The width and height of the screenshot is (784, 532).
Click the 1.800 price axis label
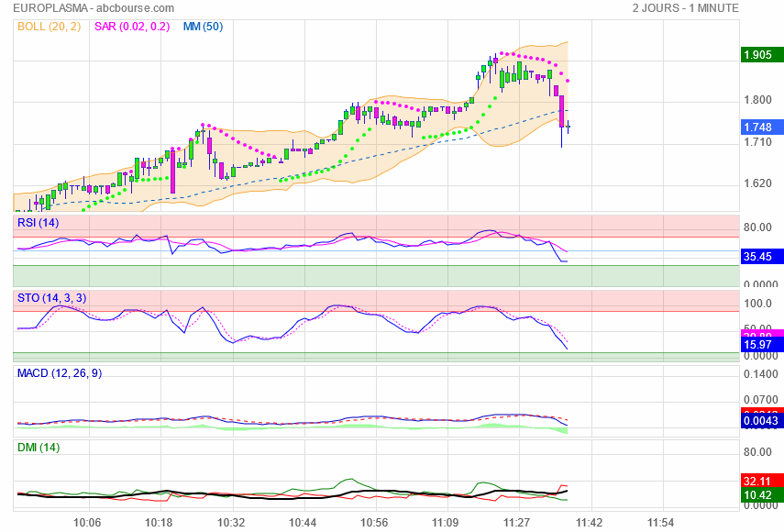[x=757, y=100]
